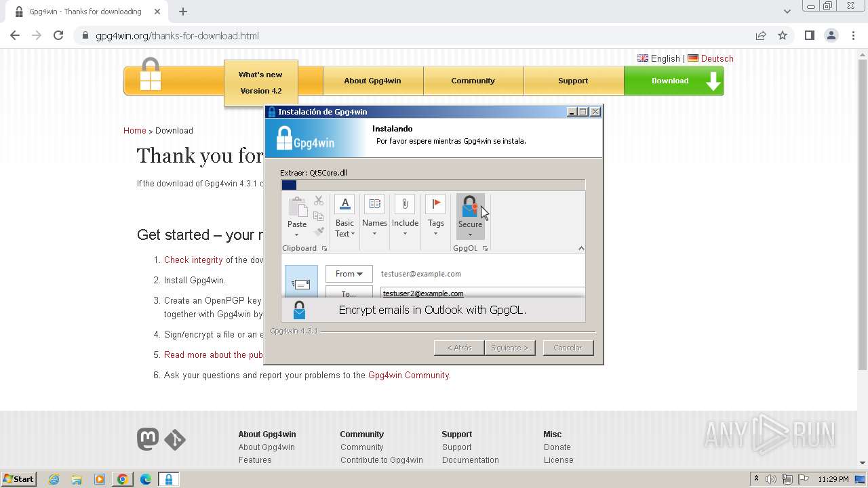Open a new browser tab

click(x=183, y=12)
